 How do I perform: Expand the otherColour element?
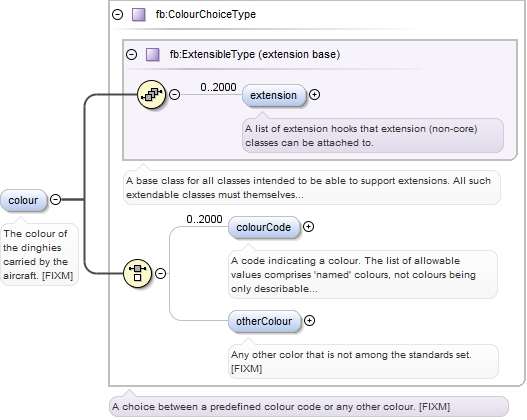(309, 321)
